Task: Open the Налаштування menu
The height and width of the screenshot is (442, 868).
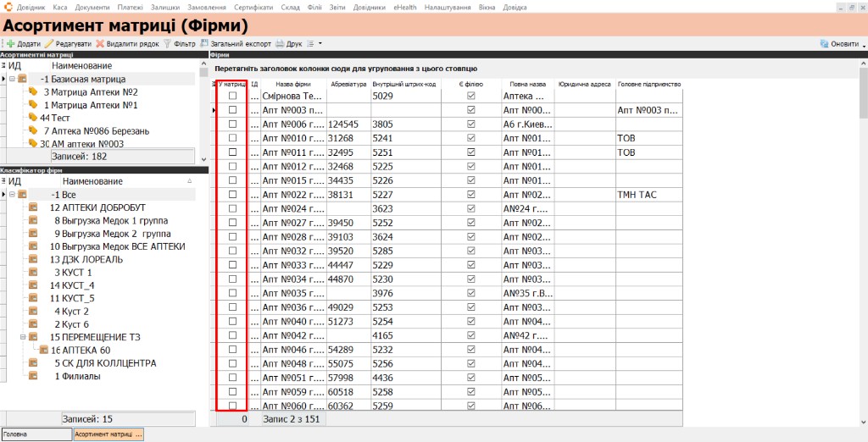Action: click(448, 7)
